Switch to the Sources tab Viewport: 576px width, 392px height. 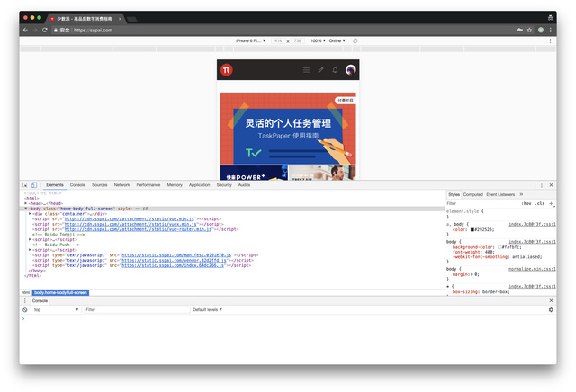pyautogui.click(x=100, y=185)
